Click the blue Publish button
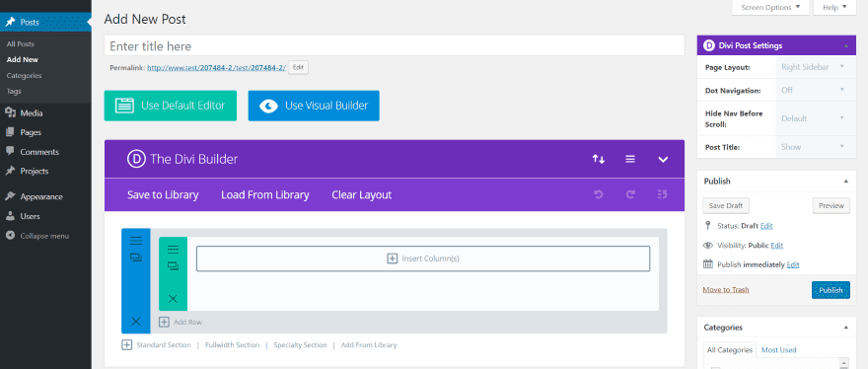868x369 pixels. (x=831, y=290)
